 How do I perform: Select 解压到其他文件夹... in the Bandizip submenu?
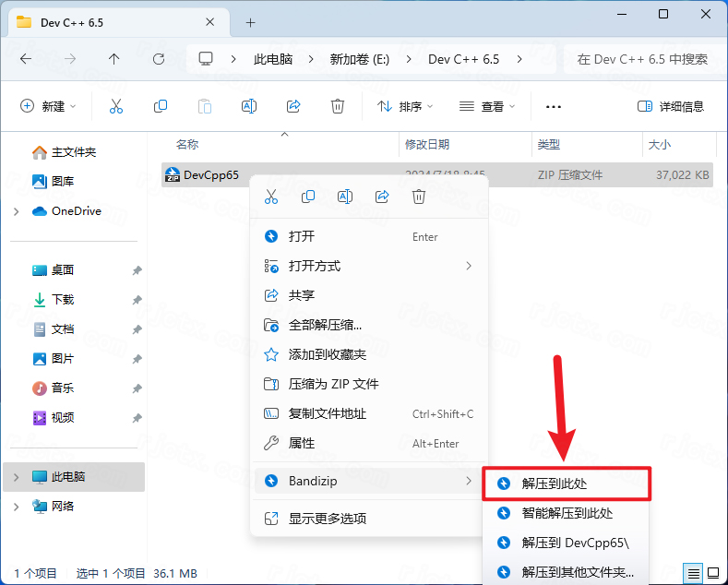click(x=567, y=572)
